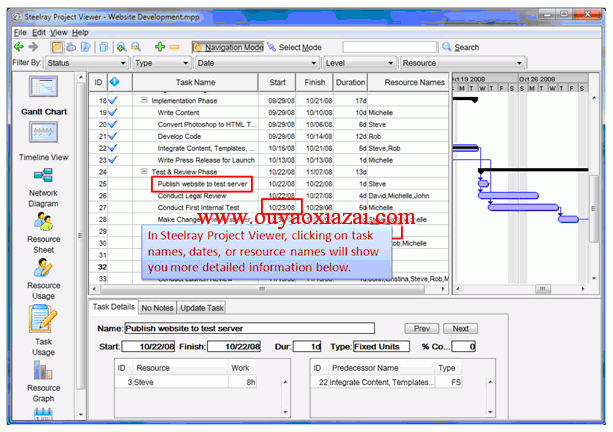The image size is (613, 432).
Task: Open the Timeline View icon
Action: [x=43, y=132]
